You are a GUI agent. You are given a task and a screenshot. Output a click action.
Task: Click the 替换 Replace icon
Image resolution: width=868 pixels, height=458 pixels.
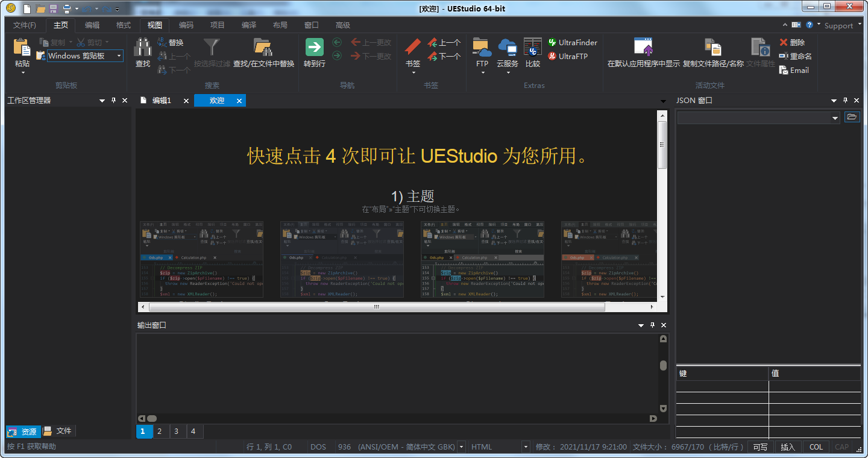pyautogui.click(x=162, y=43)
